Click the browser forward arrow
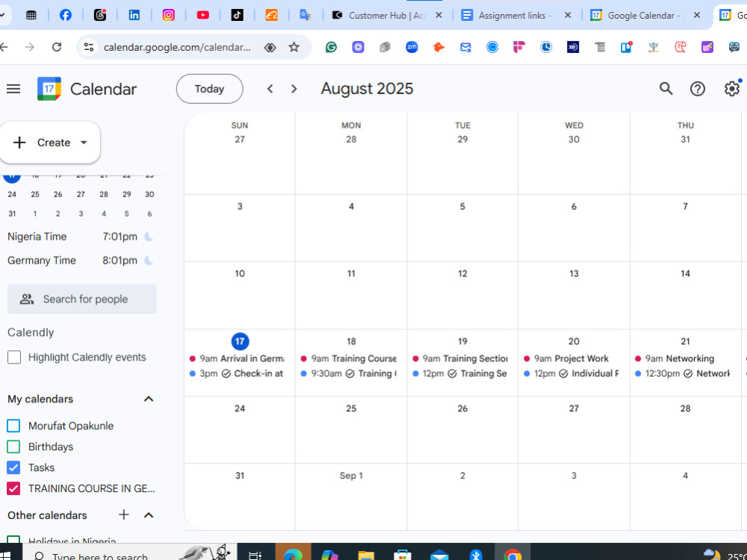Screen dimensions: 747x560 [30, 46]
